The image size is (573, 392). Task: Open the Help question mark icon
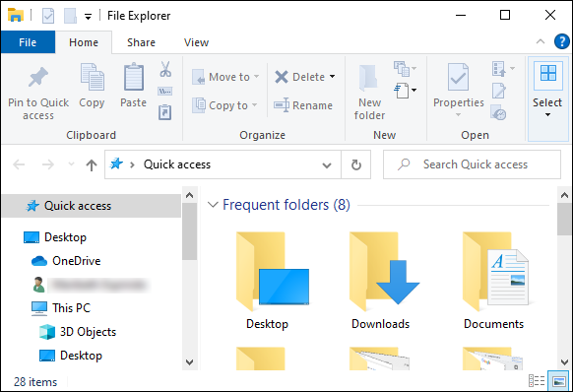561,41
